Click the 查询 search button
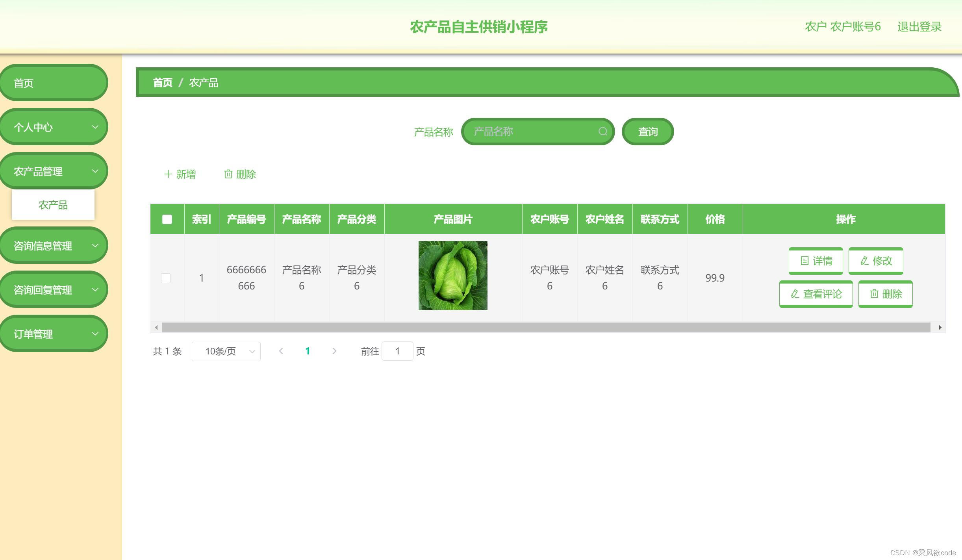The width and height of the screenshot is (962, 560). click(647, 131)
